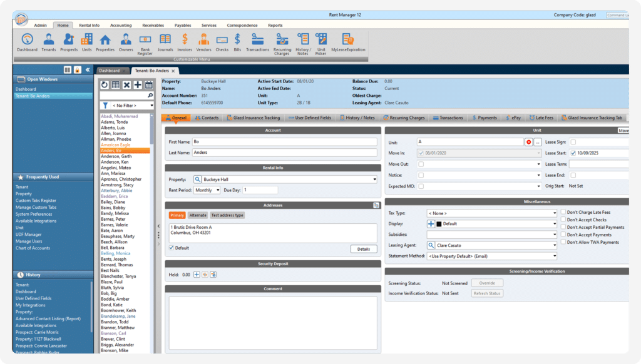Open the Units ribbon icon

pyautogui.click(x=86, y=43)
